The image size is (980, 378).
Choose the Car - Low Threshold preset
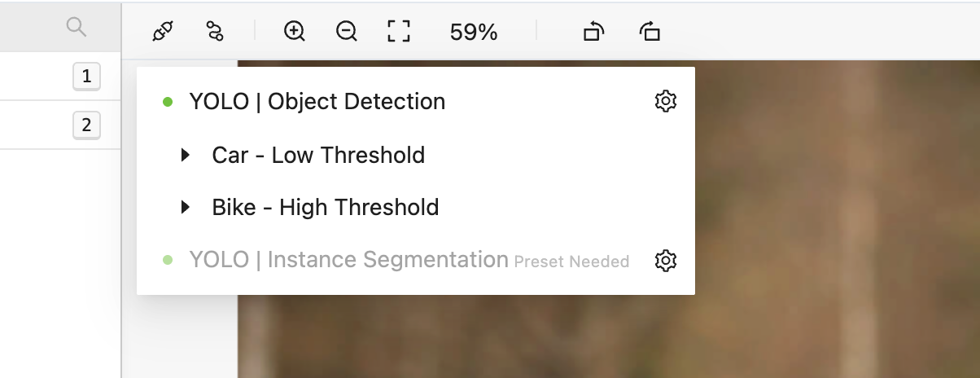318,155
